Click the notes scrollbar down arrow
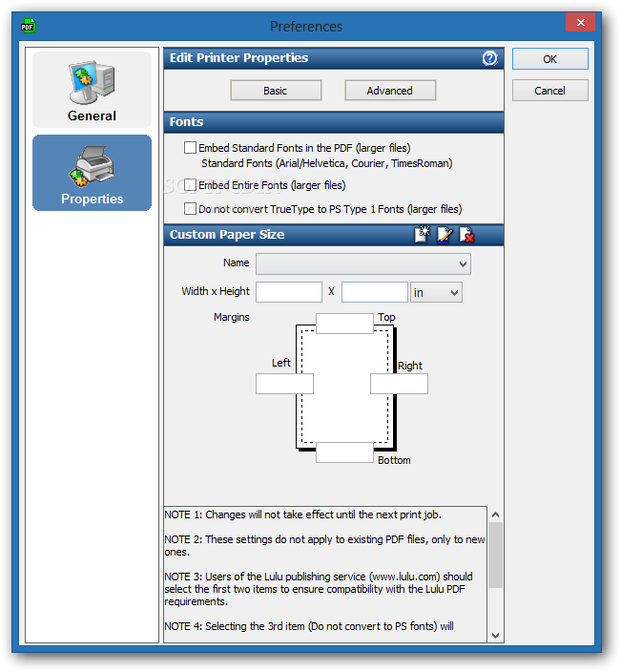This screenshot has height=672, width=621. pyautogui.click(x=495, y=635)
